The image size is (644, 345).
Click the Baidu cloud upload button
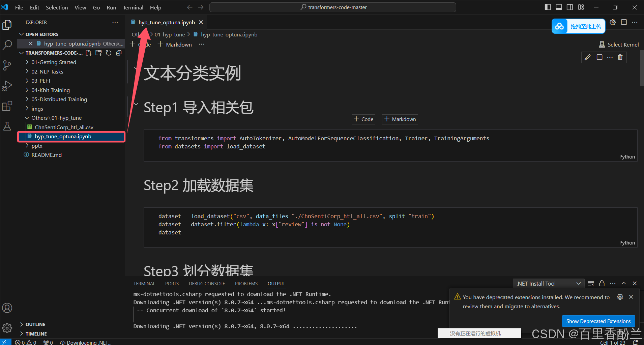click(578, 26)
